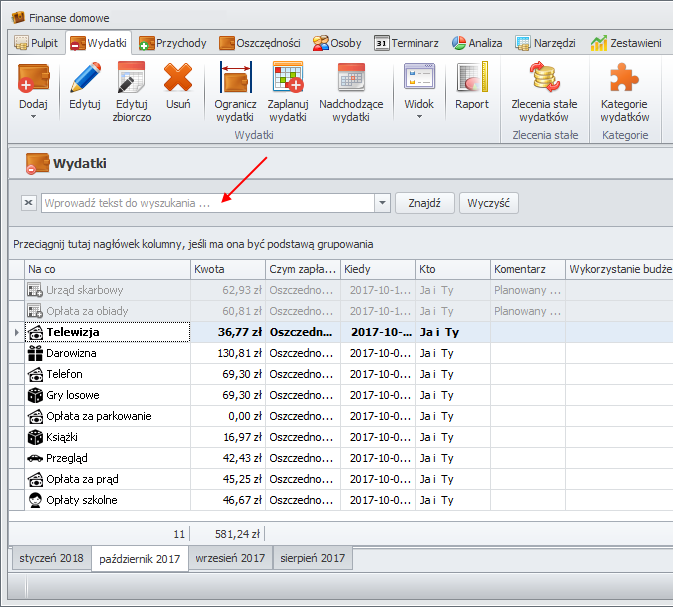This screenshot has height=607, width=673.
Task: Click Ogranicz wydatki icon
Action: pos(236,79)
